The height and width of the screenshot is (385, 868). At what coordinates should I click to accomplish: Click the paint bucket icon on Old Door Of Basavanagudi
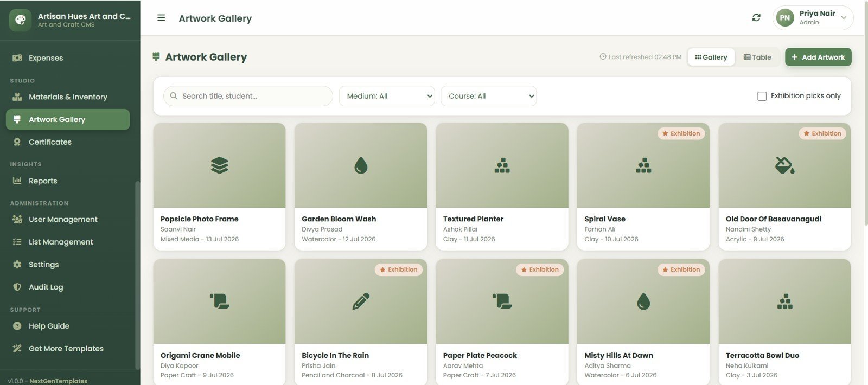tap(785, 165)
